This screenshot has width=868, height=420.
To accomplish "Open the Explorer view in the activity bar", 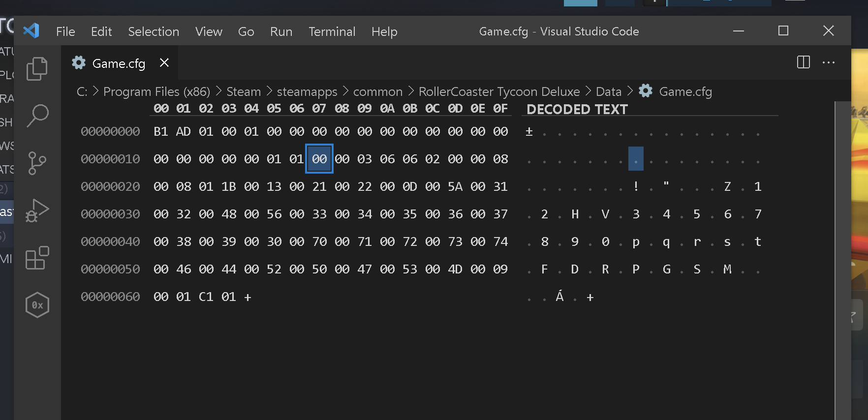I will click(x=37, y=68).
